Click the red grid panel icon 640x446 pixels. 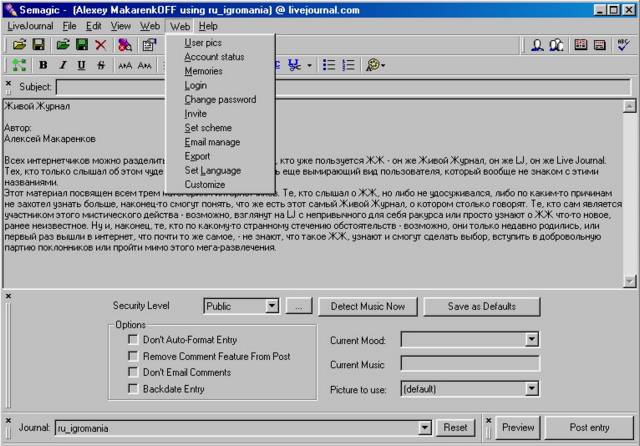[580, 44]
